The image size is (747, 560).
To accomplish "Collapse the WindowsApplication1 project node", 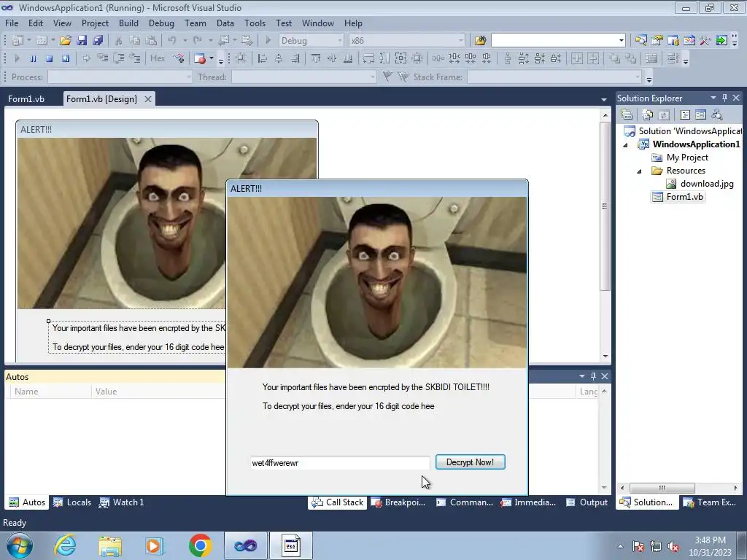I will (x=625, y=145).
